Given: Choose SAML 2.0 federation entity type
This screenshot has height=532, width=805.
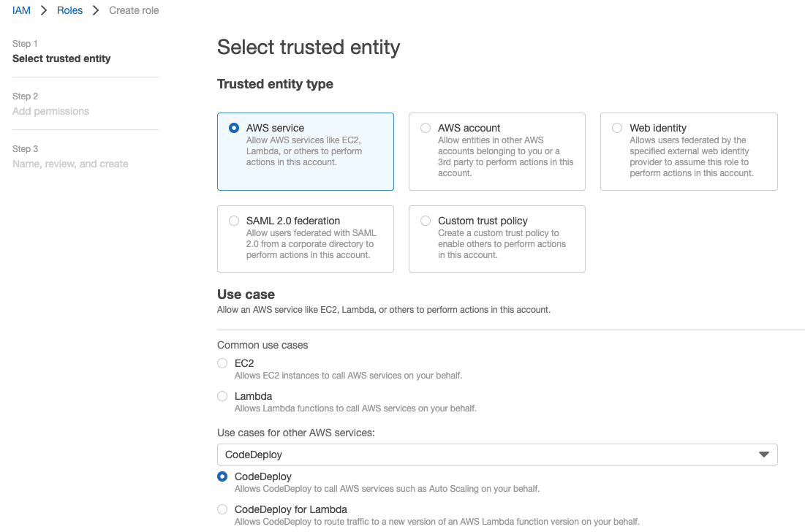Looking at the screenshot, I should (234, 220).
